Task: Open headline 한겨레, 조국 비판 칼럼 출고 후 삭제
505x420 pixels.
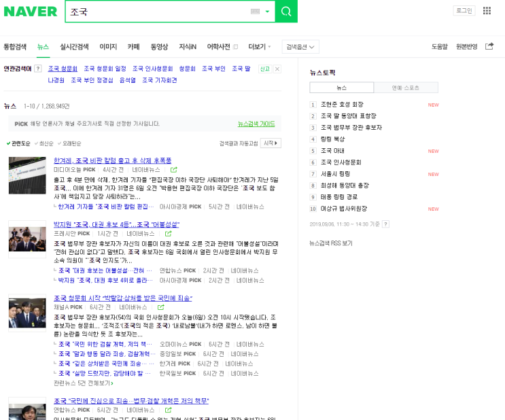Action: pos(112,160)
